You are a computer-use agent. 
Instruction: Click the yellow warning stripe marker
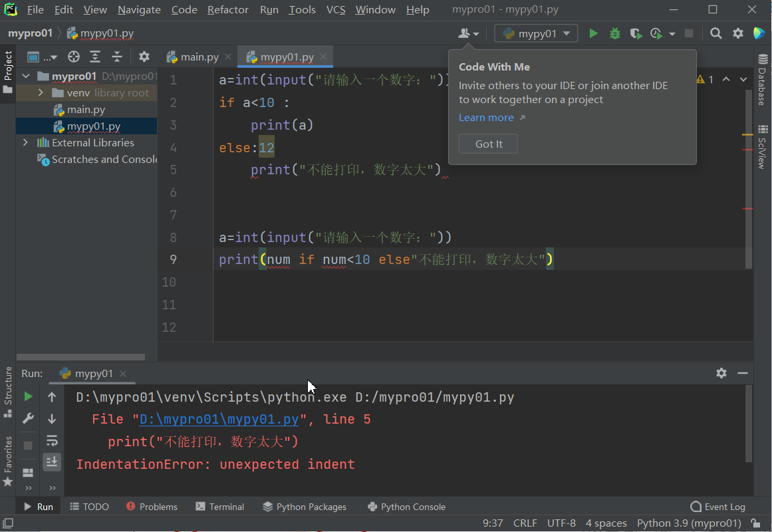pos(747,134)
